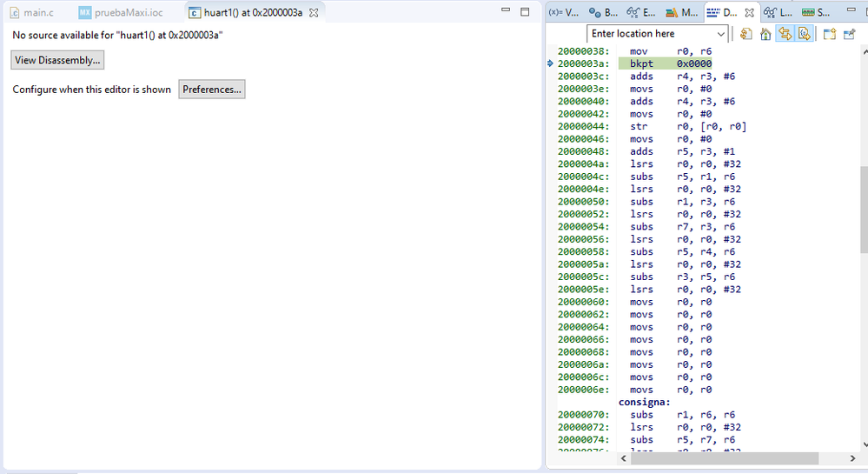Click the View Disassembly... button
The width and height of the screenshot is (868, 474).
[x=57, y=60]
